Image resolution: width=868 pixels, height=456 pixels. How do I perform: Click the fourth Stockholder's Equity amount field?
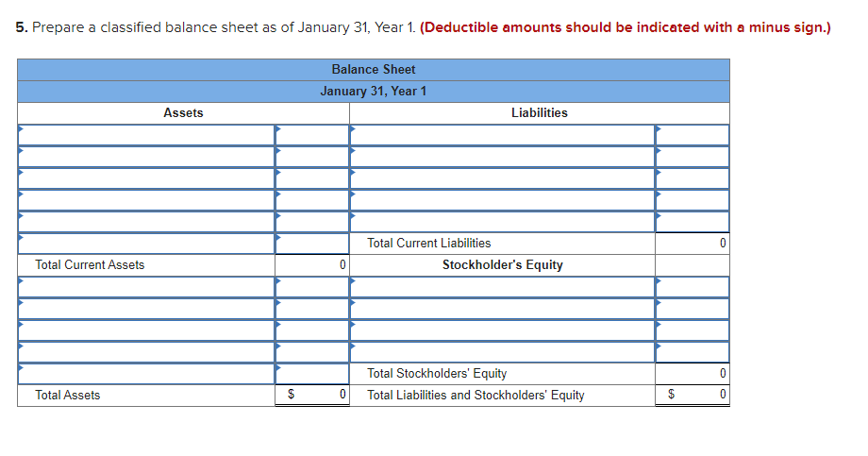pyautogui.click(x=693, y=352)
